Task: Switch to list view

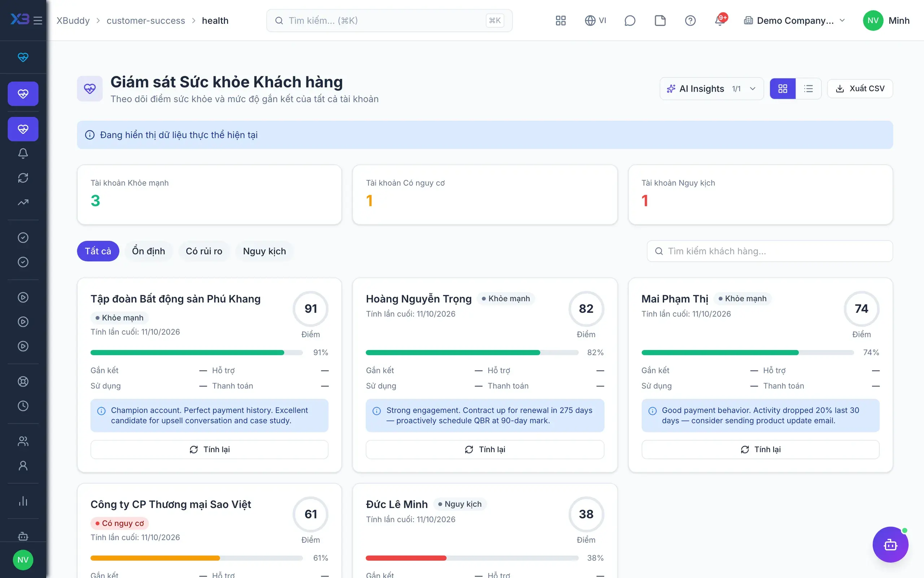Action: (x=808, y=89)
